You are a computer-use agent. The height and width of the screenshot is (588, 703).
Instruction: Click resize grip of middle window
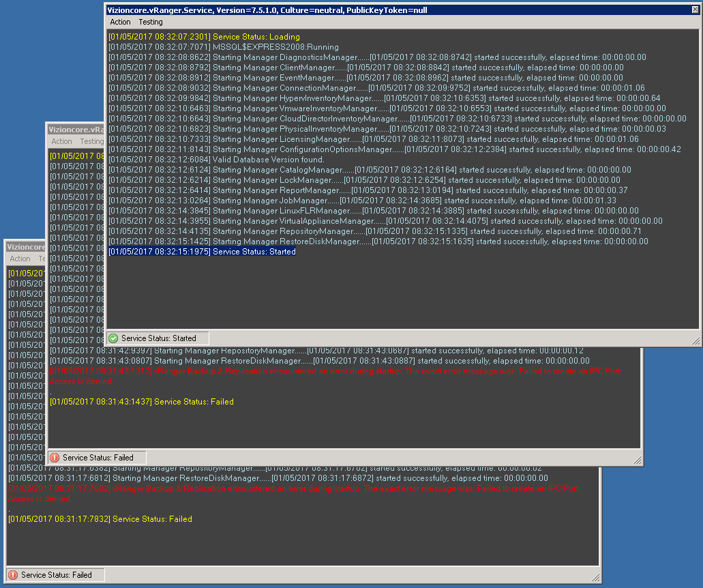tap(637, 460)
